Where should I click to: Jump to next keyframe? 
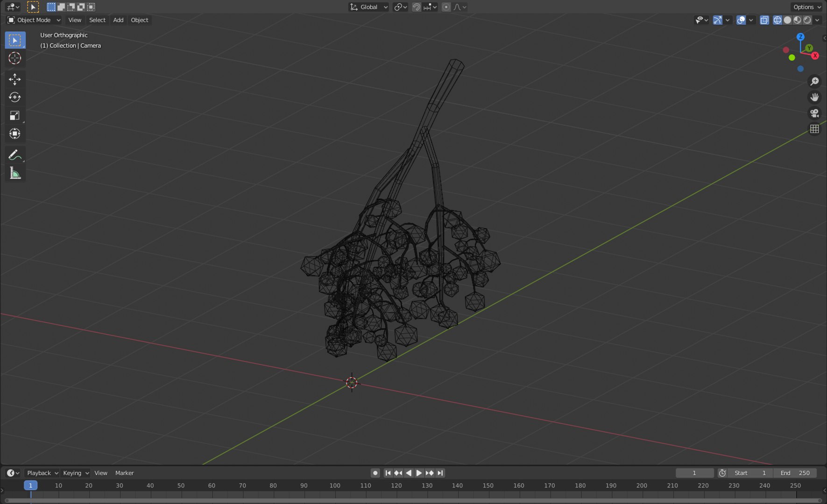click(x=429, y=473)
